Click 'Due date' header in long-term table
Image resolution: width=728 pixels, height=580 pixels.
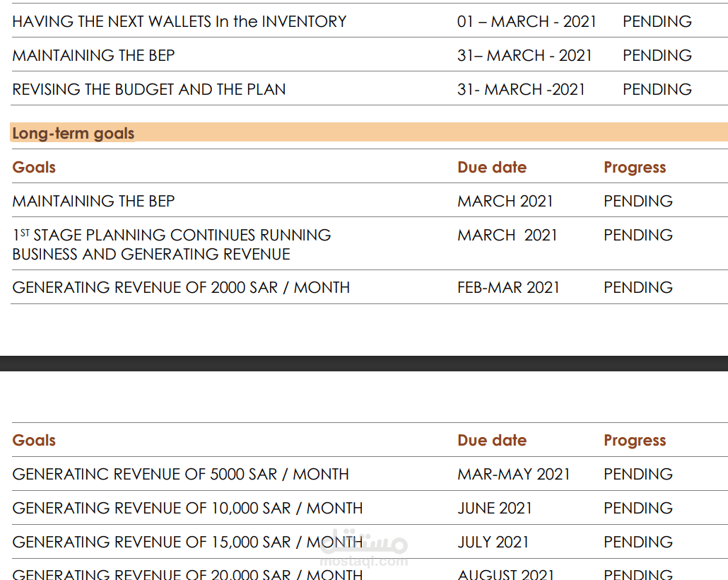[492, 168]
